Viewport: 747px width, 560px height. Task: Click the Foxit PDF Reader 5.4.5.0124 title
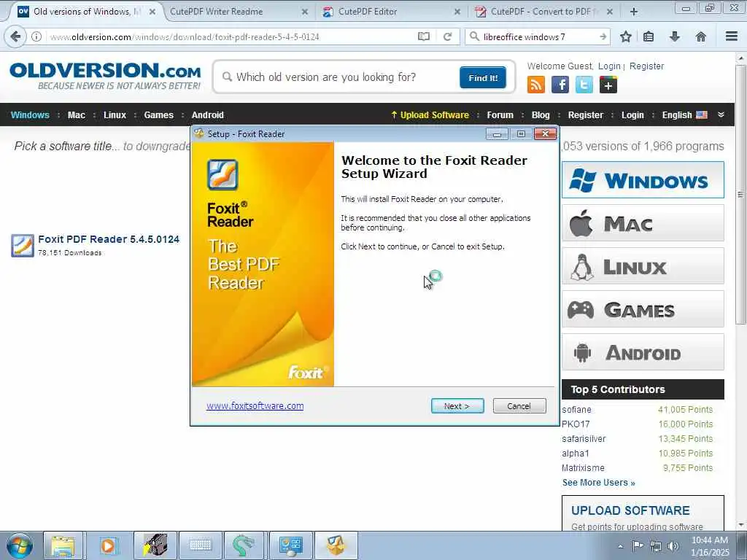pyautogui.click(x=109, y=239)
